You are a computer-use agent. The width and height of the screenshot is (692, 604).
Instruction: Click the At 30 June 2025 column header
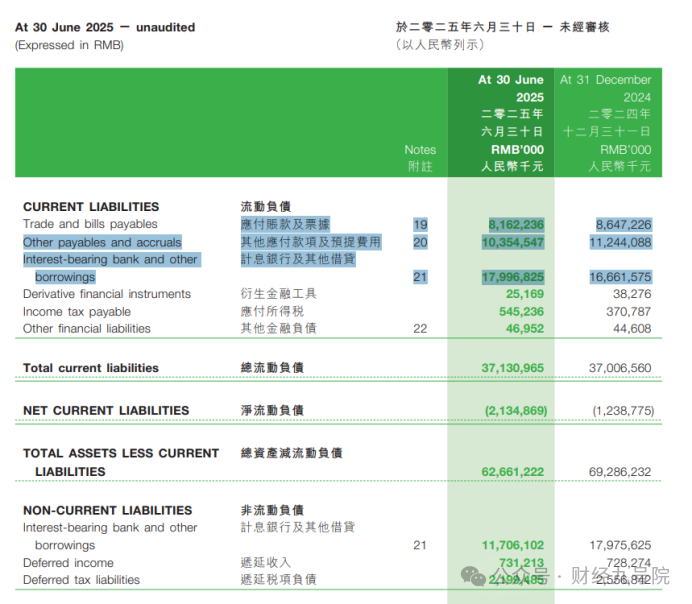click(x=511, y=88)
